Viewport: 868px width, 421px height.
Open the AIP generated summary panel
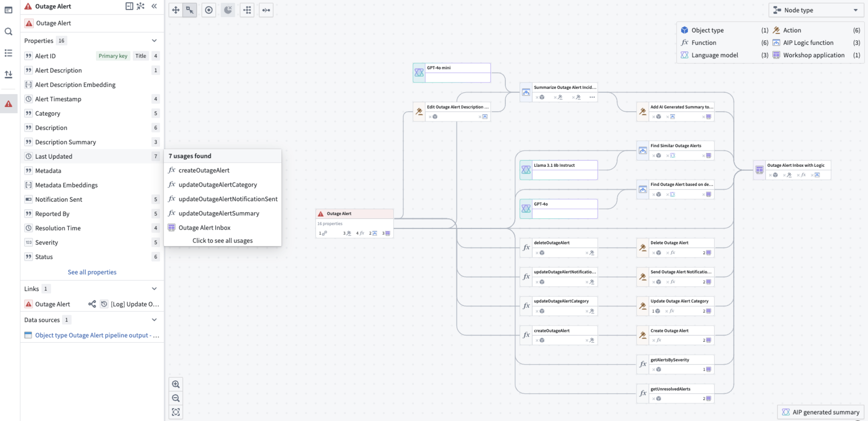[x=821, y=412]
